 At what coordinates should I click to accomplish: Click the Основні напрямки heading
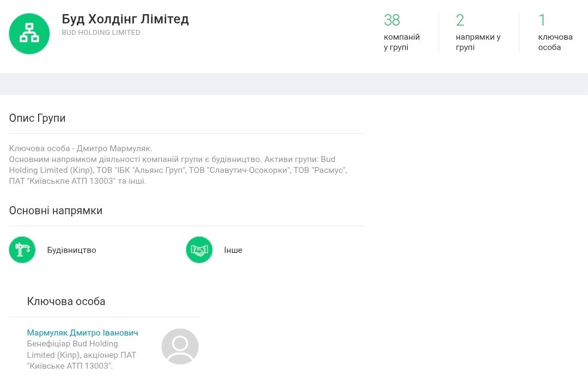point(56,210)
